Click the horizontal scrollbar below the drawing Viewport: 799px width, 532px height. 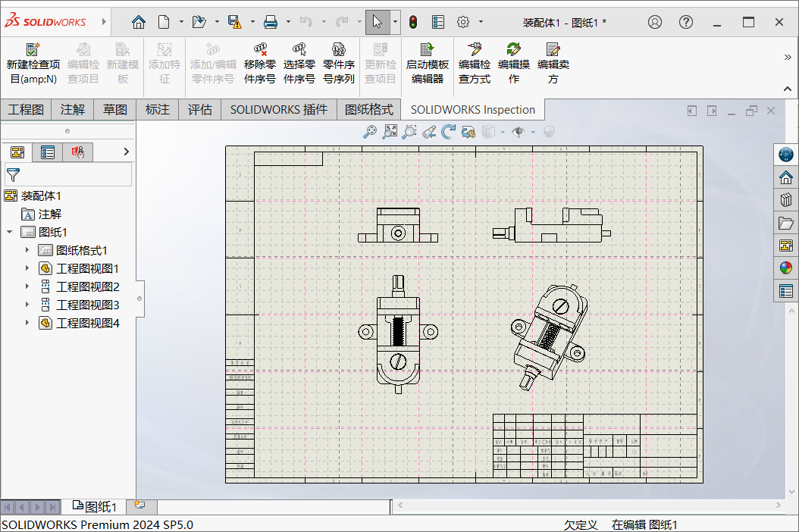click(588, 505)
